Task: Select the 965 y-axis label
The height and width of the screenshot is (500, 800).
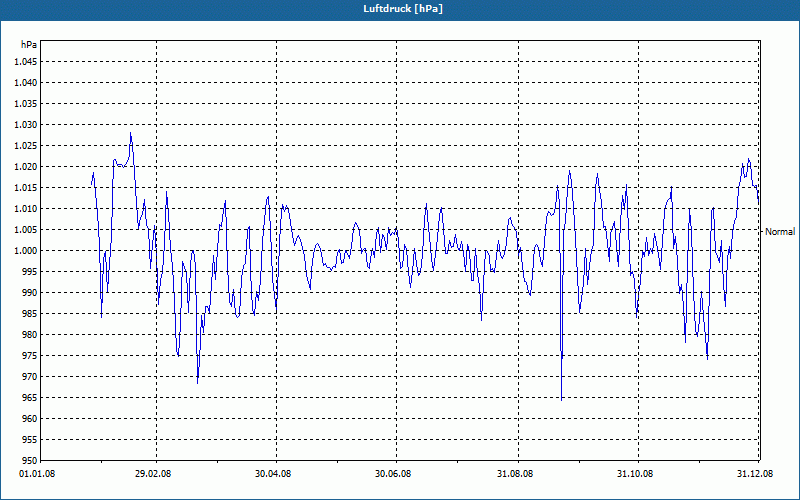Action: pos(30,397)
